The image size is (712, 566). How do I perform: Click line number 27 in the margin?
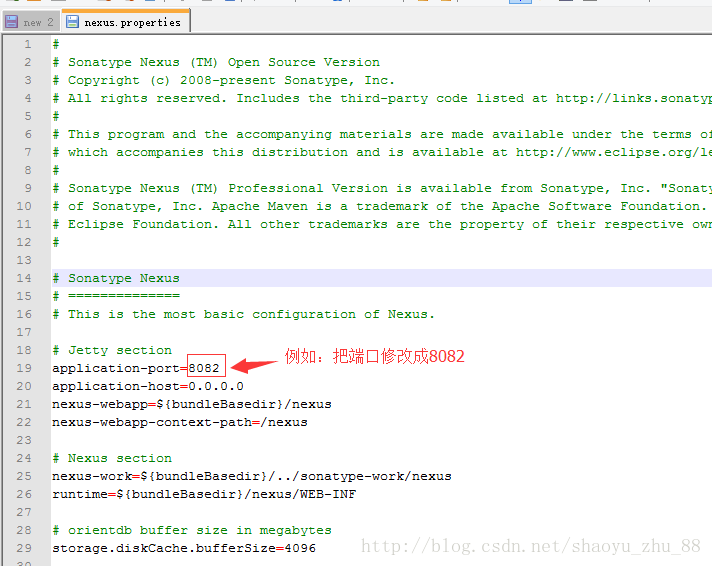pos(24,512)
